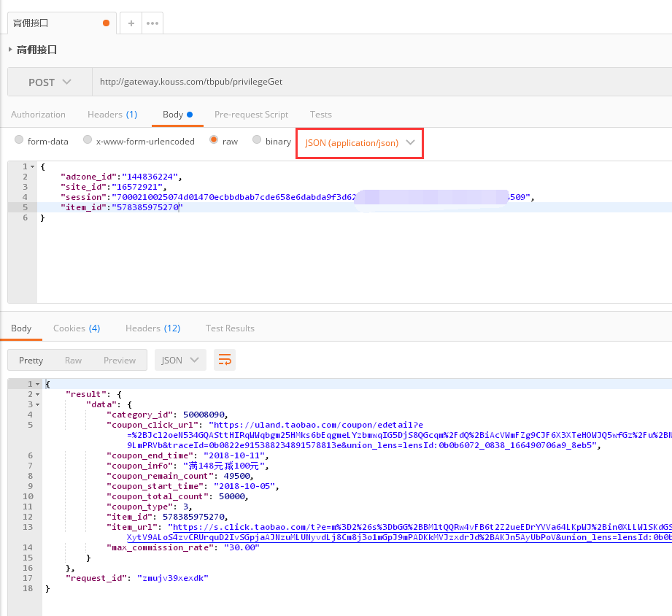672x616 pixels.
Task: Select the x-www-form-urlencoded body option
Action: point(88,140)
